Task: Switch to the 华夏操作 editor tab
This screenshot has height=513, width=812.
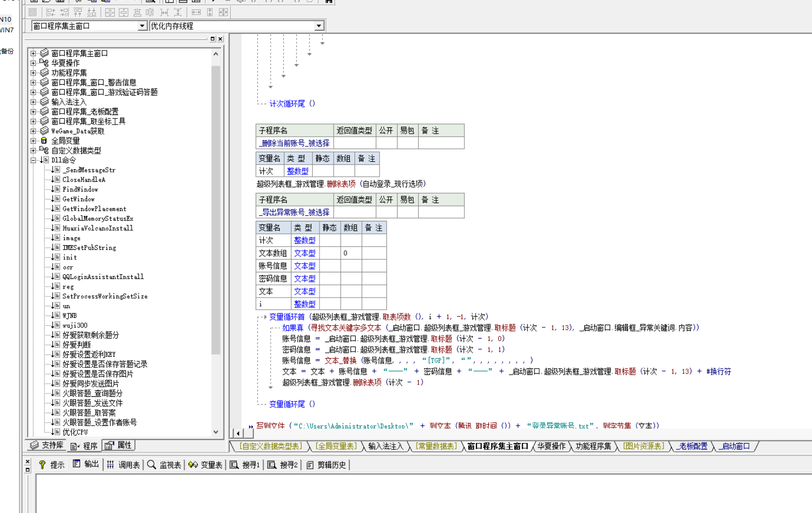Action: point(551,446)
